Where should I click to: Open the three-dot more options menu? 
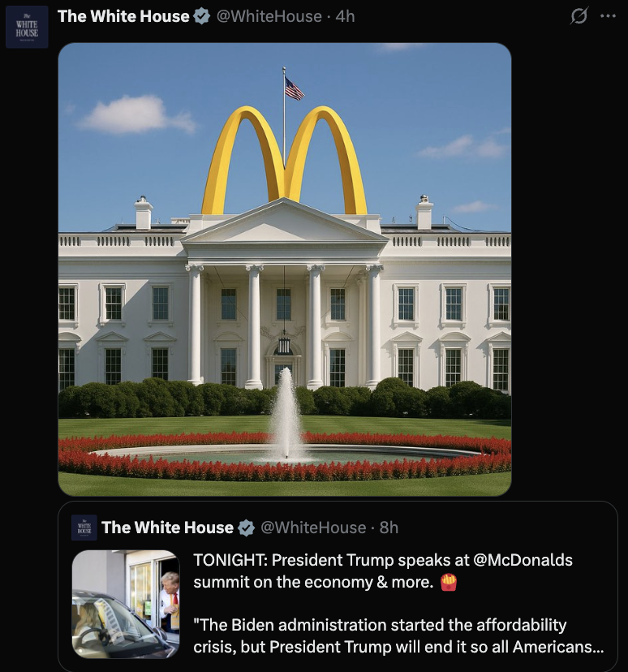point(608,16)
